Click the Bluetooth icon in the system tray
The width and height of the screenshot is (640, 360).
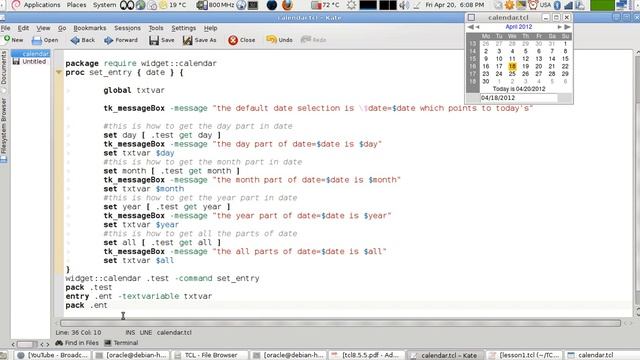[x=557, y=5]
